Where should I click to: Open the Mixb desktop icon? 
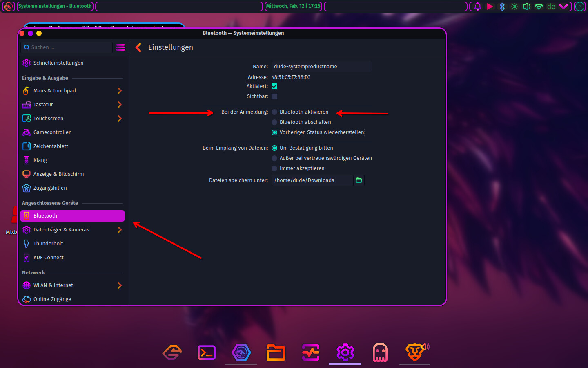coord(11,221)
